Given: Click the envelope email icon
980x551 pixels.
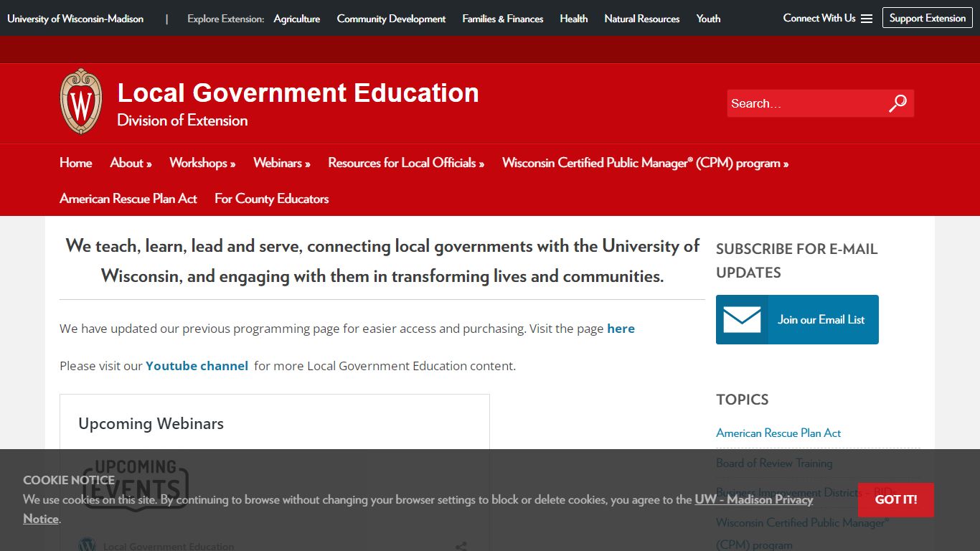Looking at the screenshot, I should tap(742, 320).
